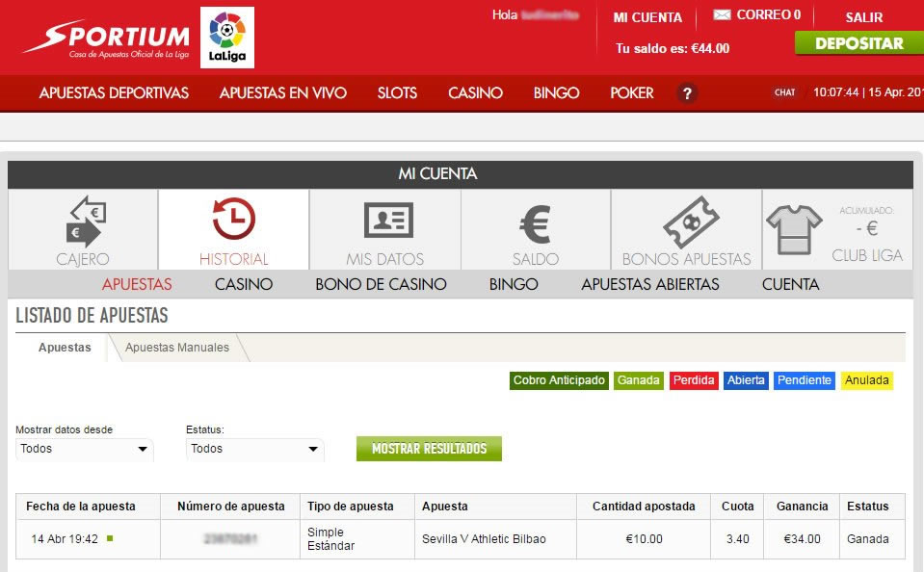924x572 pixels.
Task: Select the Bingo history sub-tab
Action: pyautogui.click(x=514, y=284)
